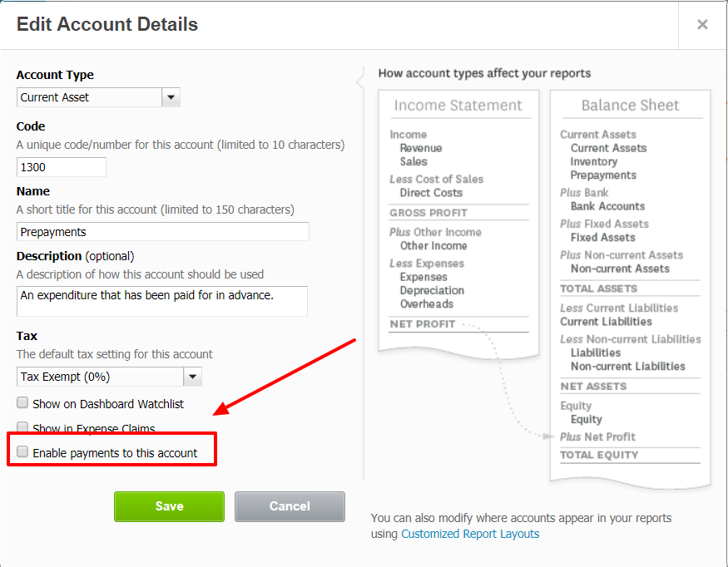Edit the account Code field
This screenshot has width=728, height=567.
click(61, 167)
